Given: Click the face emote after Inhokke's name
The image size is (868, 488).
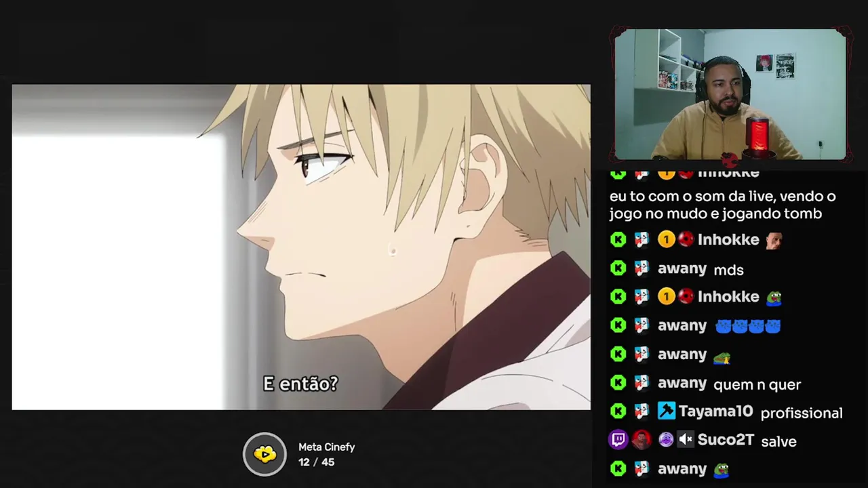Looking at the screenshot, I should 774,240.
